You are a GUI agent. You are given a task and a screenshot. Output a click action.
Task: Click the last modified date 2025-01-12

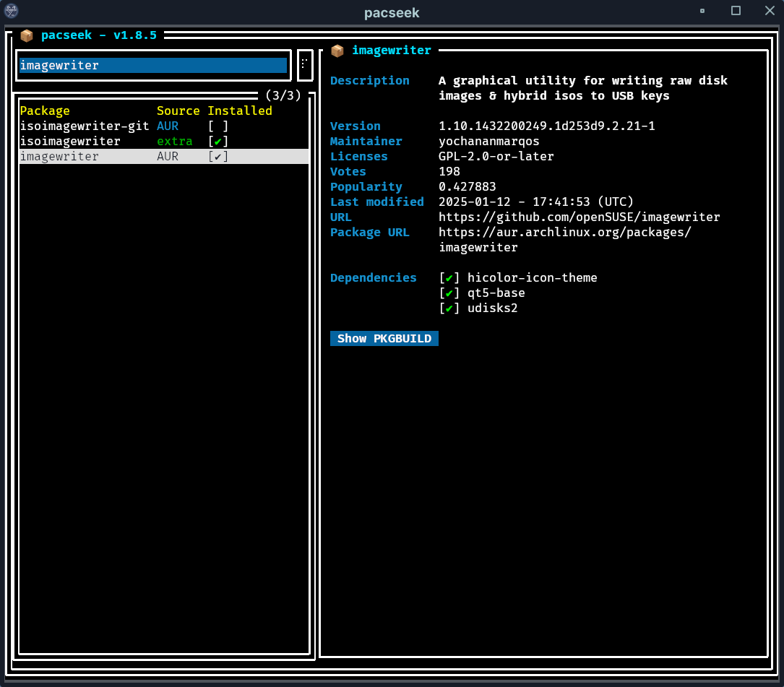475,202
